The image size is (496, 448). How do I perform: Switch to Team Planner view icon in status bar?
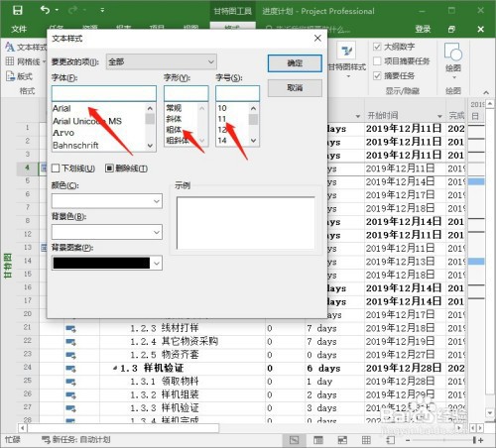pyautogui.click(x=342, y=440)
